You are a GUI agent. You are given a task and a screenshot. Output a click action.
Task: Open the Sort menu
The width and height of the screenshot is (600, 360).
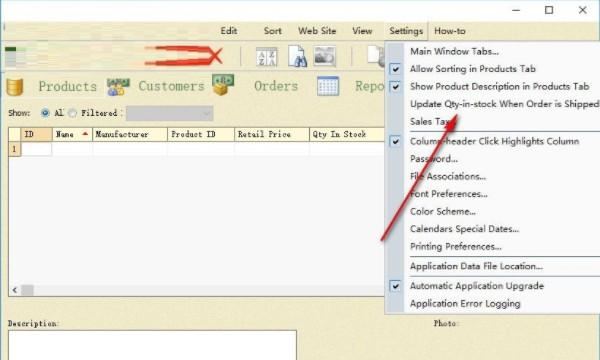tap(272, 31)
